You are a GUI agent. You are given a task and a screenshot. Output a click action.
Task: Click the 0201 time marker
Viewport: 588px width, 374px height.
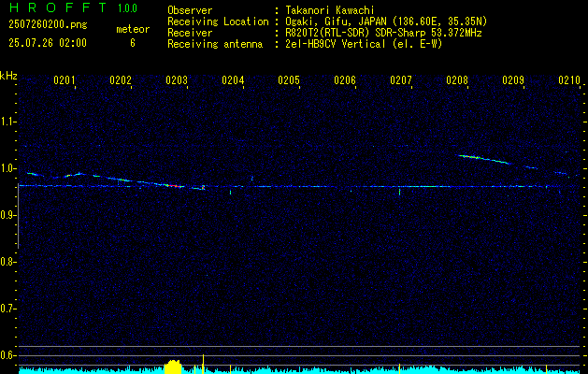click(x=65, y=80)
